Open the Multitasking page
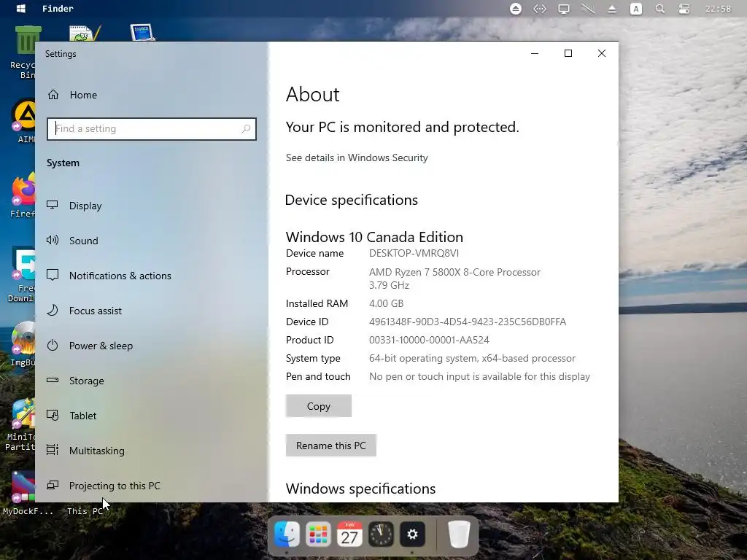Screen dimensions: 747x560 coord(97,451)
